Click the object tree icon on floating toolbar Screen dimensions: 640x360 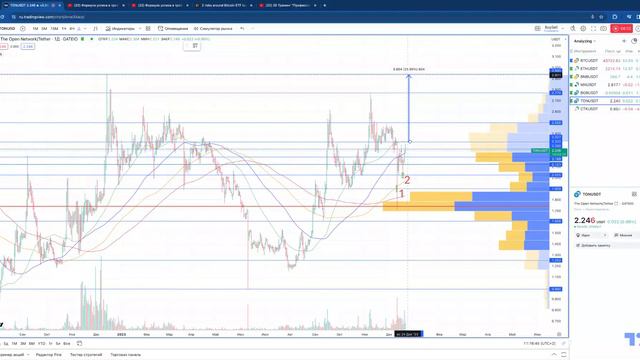(x=195, y=46)
